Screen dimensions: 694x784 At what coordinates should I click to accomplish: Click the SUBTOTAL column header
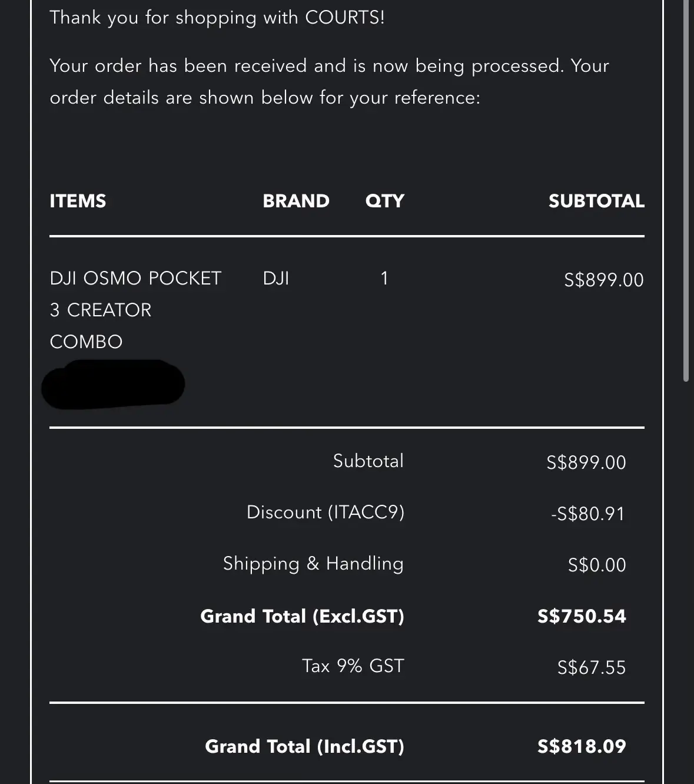coord(596,201)
